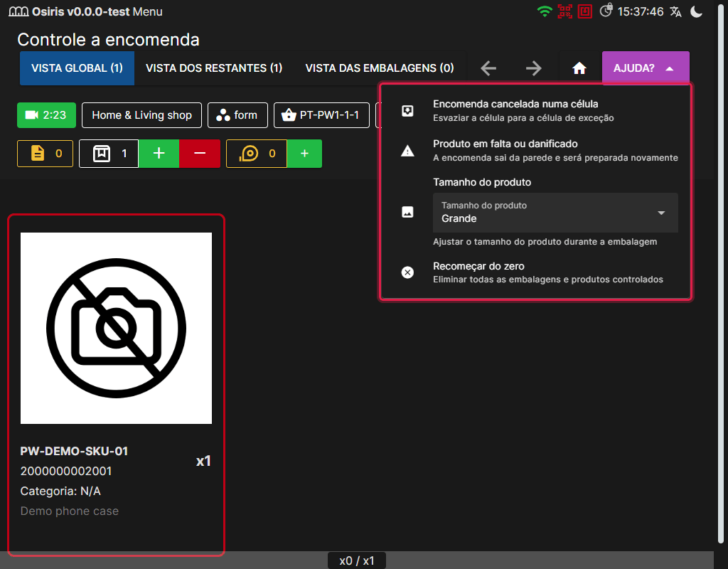Remove a package with the red minus button
Image resolution: width=728 pixels, height=569 pixels.
[x=200, y=154]
